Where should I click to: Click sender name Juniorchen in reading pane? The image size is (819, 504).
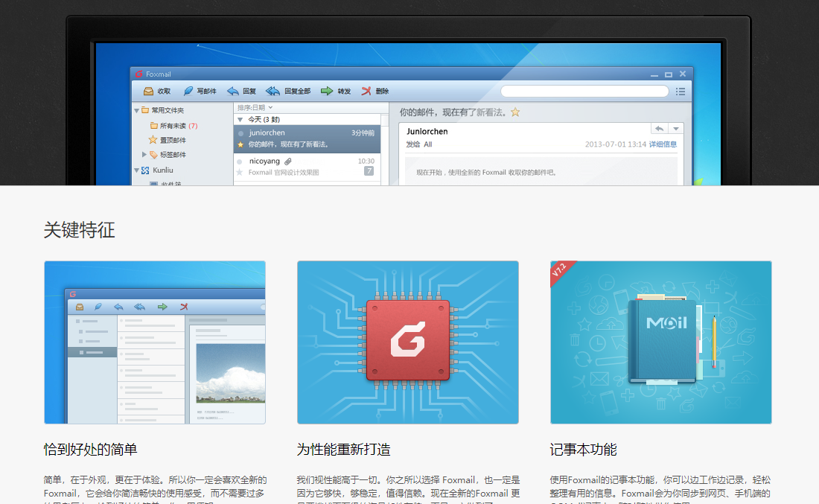427,132
